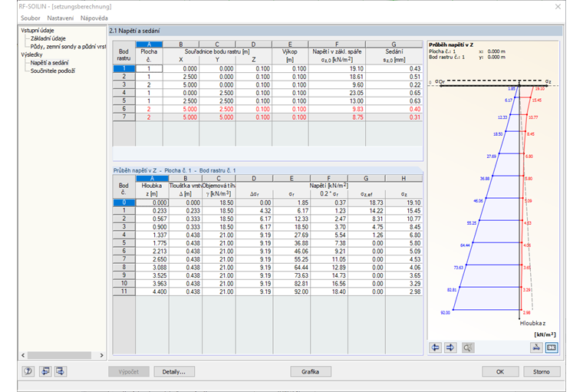Click σr value 92.00
Screen dimensions: 583x392
[291, 292]
